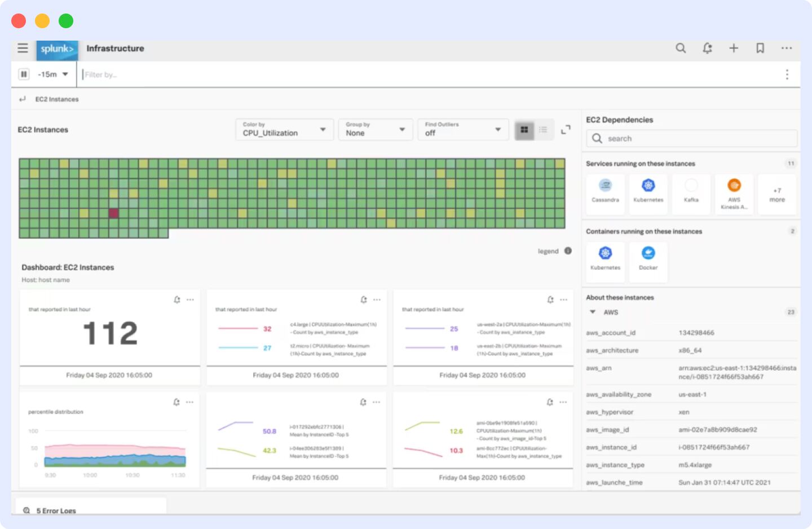Collapse the AWS section under About these instances
812x529 pixels.
pyautogui.click(x=592, y=312)
